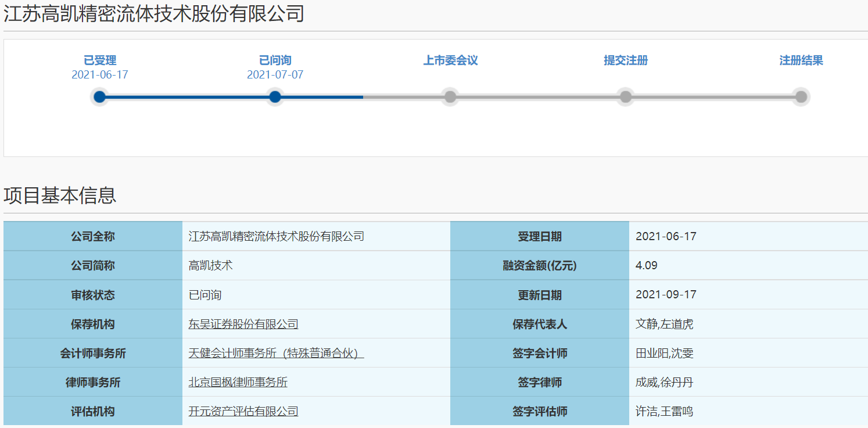868x428 pixels.
Task: Open the 东吴证券股份有限公司 sponsor link
Action: (x=243, y=324)
